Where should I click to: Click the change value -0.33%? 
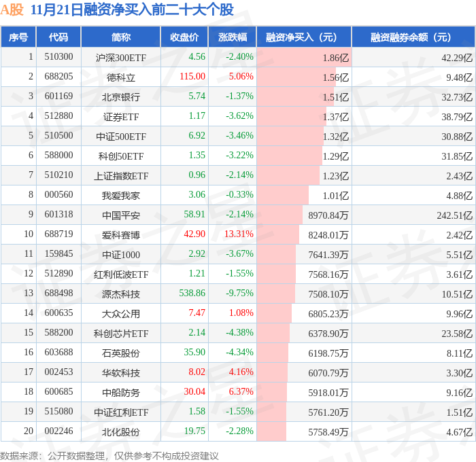pos(239,195)
